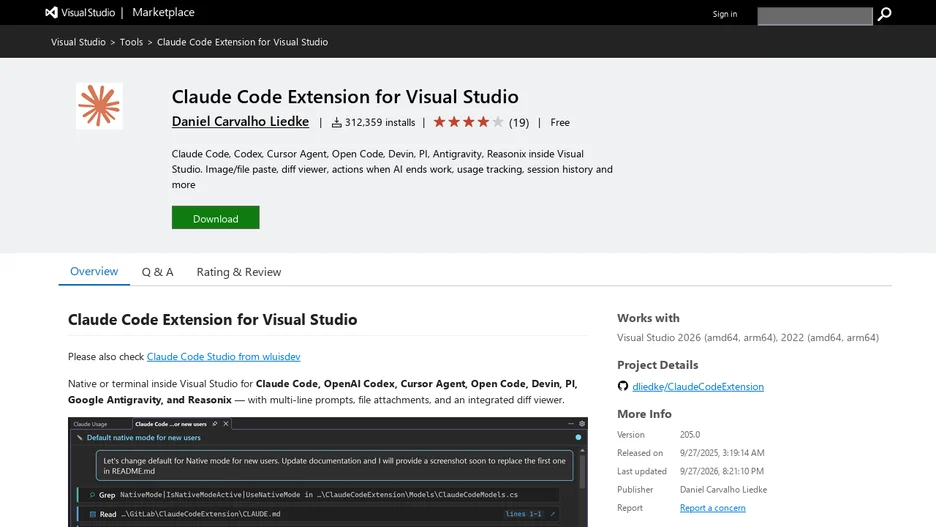936x527 pixels.
Task: Focus the Marketplace search input field
Action: (815, 16)
